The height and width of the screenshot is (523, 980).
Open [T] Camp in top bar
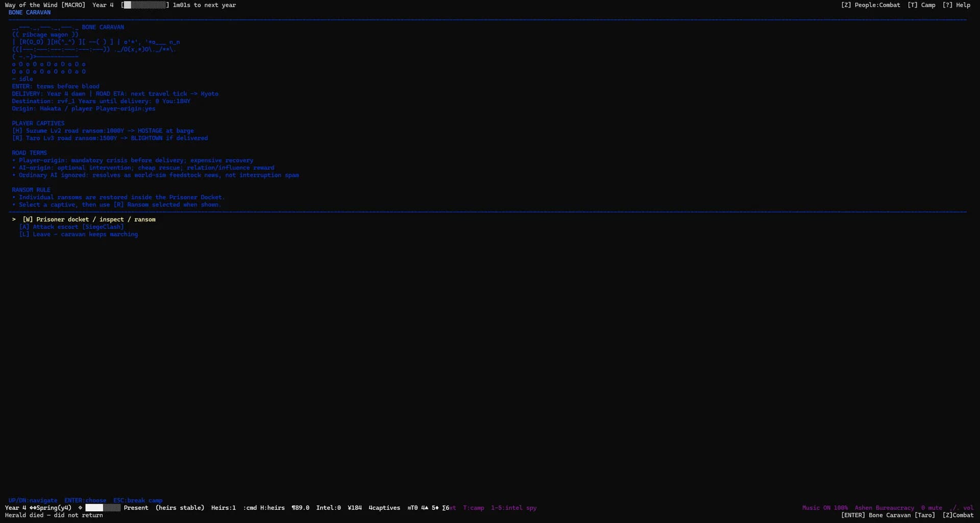(x=921, y=5)
